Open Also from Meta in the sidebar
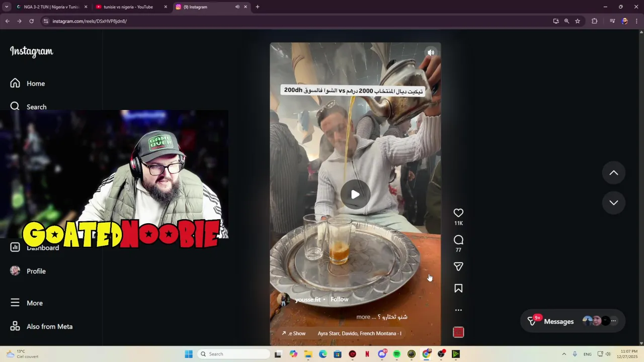644x362 pixels. point(42,326)
